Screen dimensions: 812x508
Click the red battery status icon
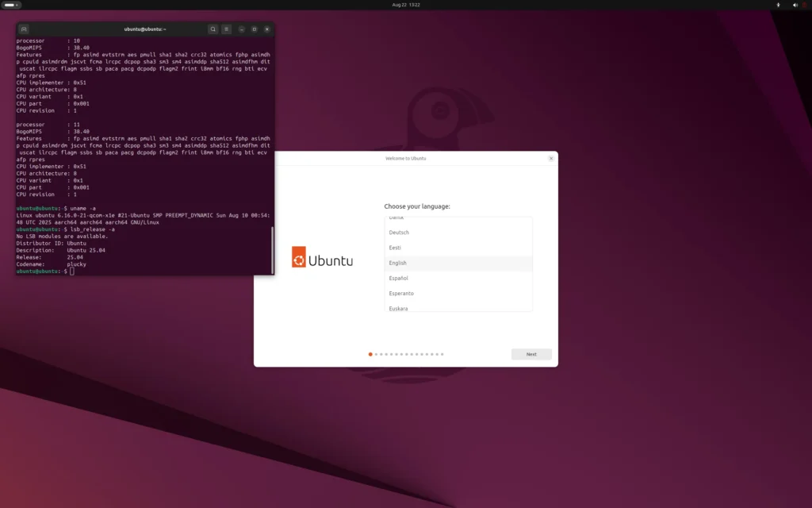pos(805,5)
